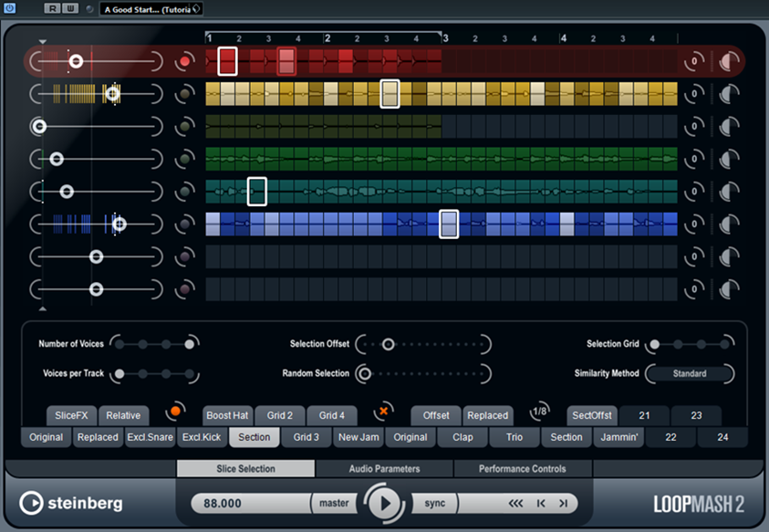Click the Selection Offset slider handle
The width and height of the screenshot is (769, 532).
(x=389, y=344)
